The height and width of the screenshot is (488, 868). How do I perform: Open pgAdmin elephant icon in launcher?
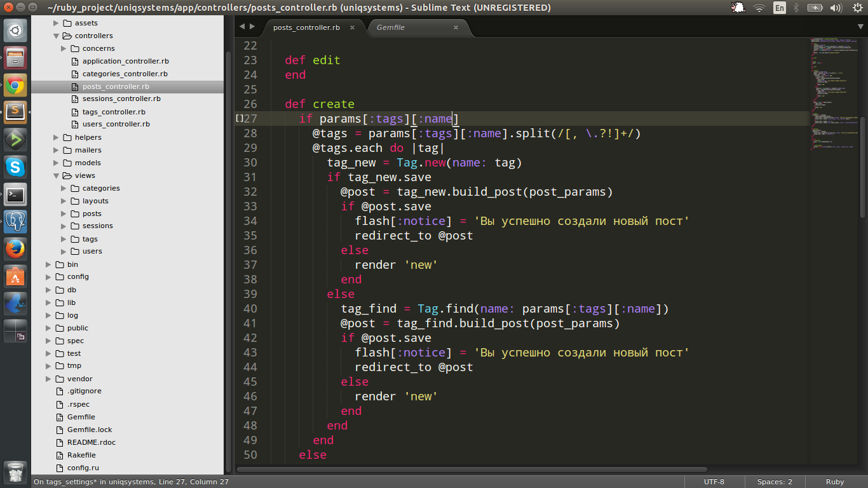15,222
